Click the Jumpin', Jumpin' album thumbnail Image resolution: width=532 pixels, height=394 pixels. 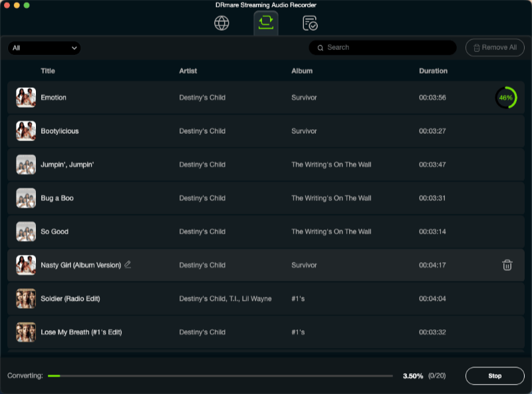pyautogui.click(x=26, y=164)
